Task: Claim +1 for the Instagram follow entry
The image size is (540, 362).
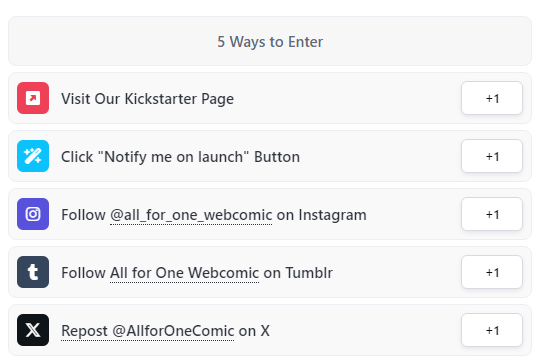Action: [492, 214]
